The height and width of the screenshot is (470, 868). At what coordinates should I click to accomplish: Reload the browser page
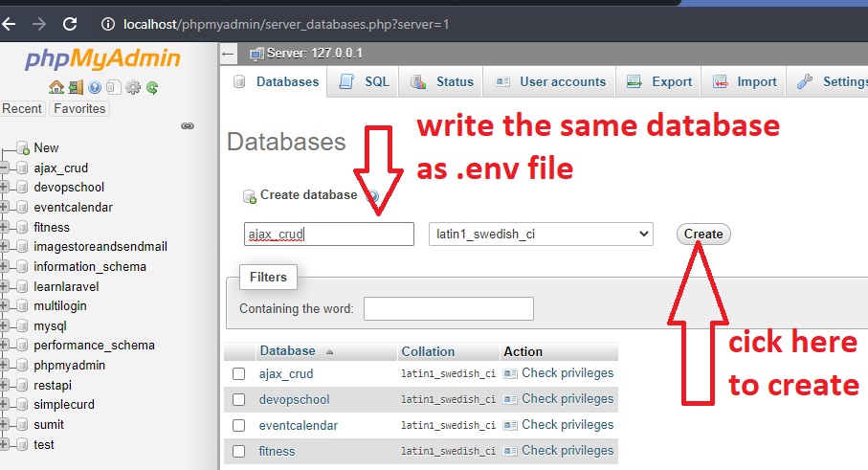(x=69, y=23)
